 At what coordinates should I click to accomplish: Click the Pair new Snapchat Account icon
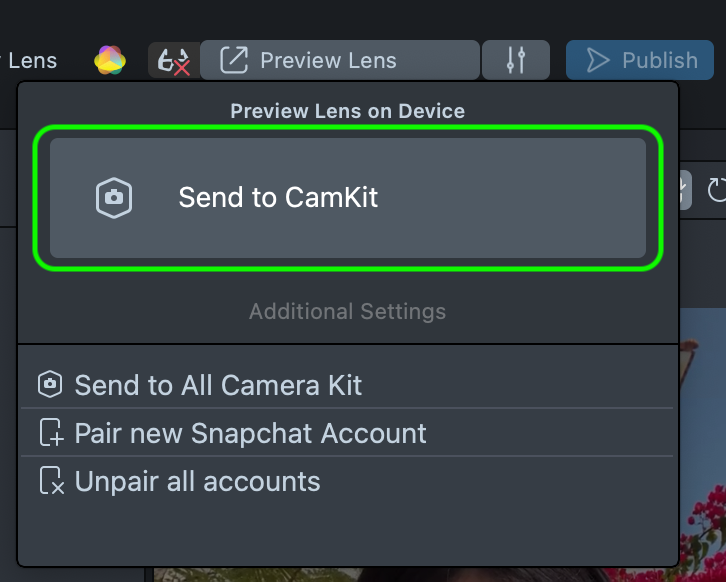click(x=50, y=433)
